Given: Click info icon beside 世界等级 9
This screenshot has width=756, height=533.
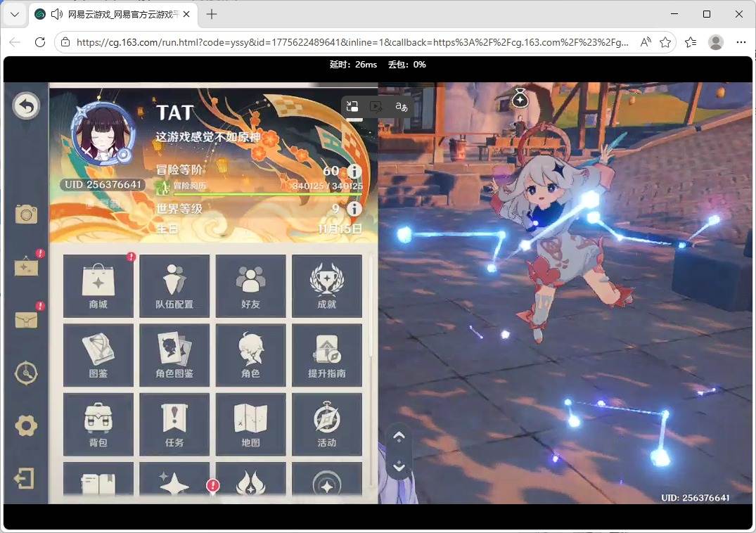Looking at the screenshot, I should [354, 209].
